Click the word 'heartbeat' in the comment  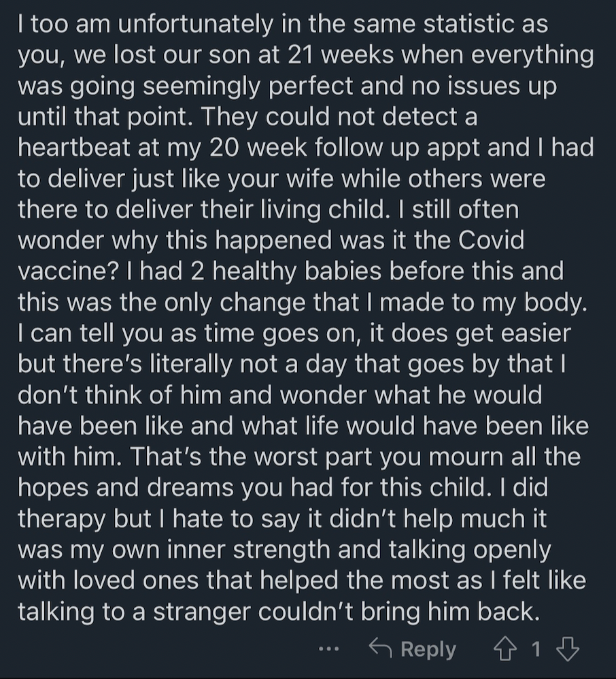tap(74, 148)
